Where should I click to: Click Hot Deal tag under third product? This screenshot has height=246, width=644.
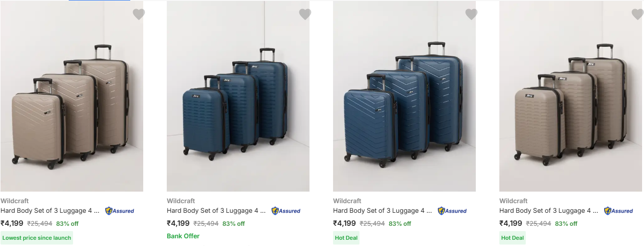click(x=346, y=238)
